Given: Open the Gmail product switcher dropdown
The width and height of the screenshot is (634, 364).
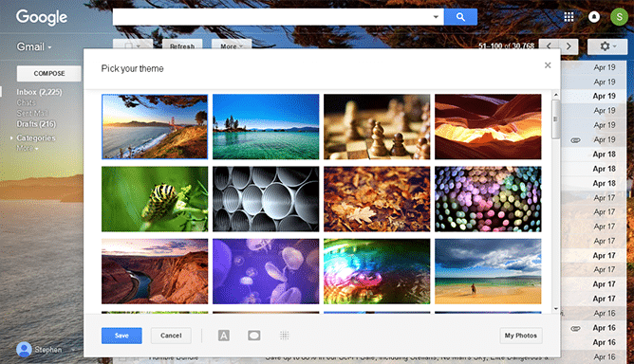Looking at the screenshot, I should pos(34,46).
